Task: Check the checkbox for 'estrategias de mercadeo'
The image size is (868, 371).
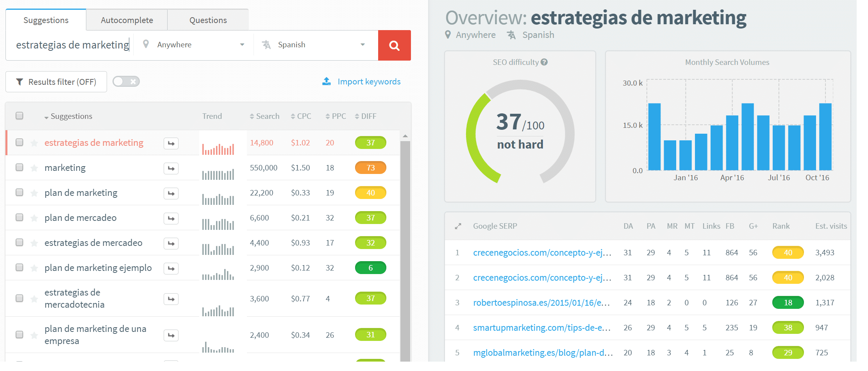Action: tap(19, 242)
